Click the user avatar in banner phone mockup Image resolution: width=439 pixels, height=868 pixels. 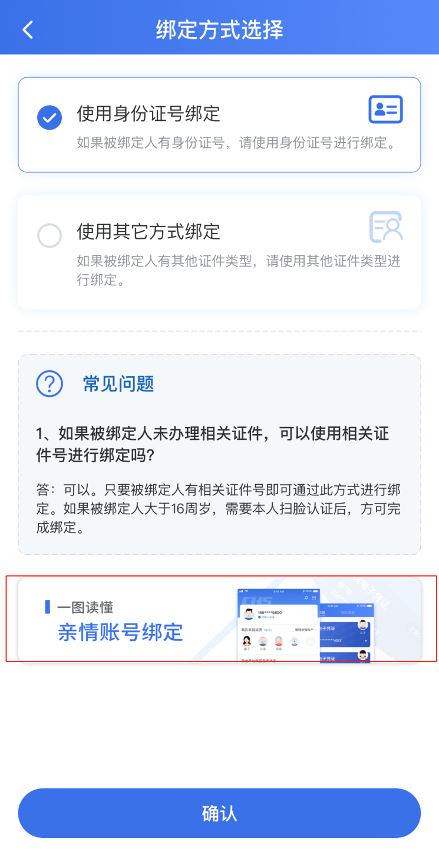coord(249,615)
